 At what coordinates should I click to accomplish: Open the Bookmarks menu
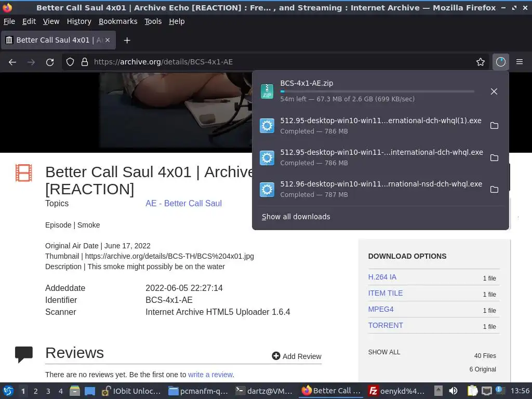coord(118,21)
